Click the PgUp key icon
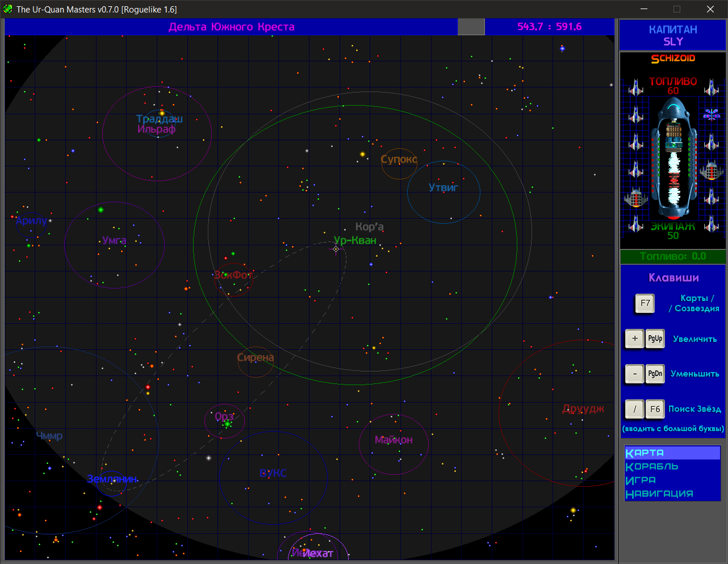The width and height of the screenshot is (728, 564). pos(655,339)
